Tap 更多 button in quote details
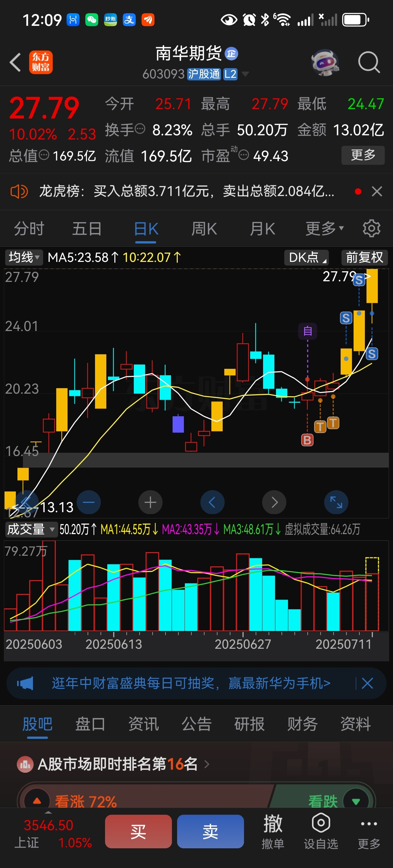This screenshot has width=393, height=868. point(363,155)
